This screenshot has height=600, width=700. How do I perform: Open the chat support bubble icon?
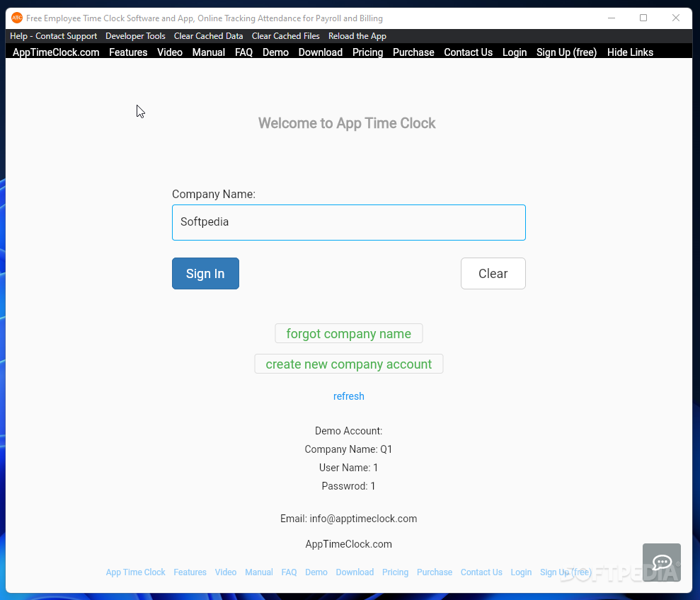coord(662,562)
